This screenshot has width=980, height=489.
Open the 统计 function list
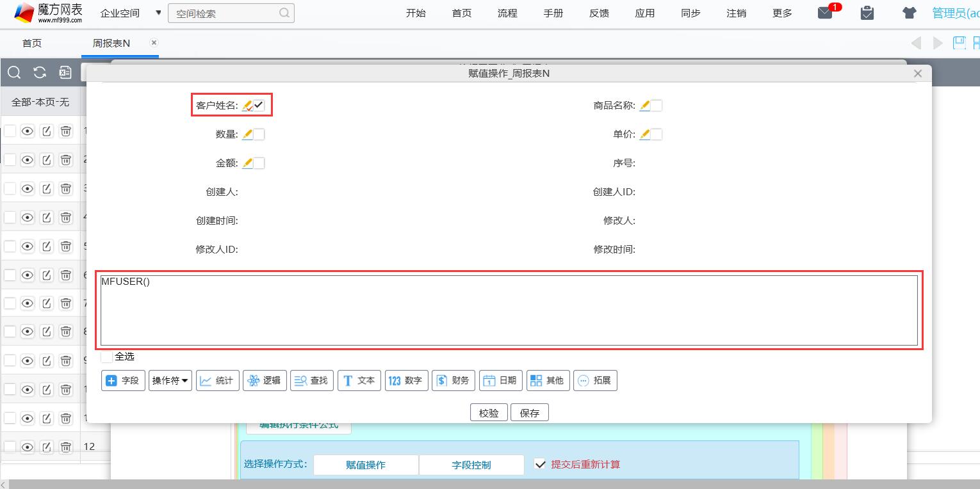[x=217, y=380]
